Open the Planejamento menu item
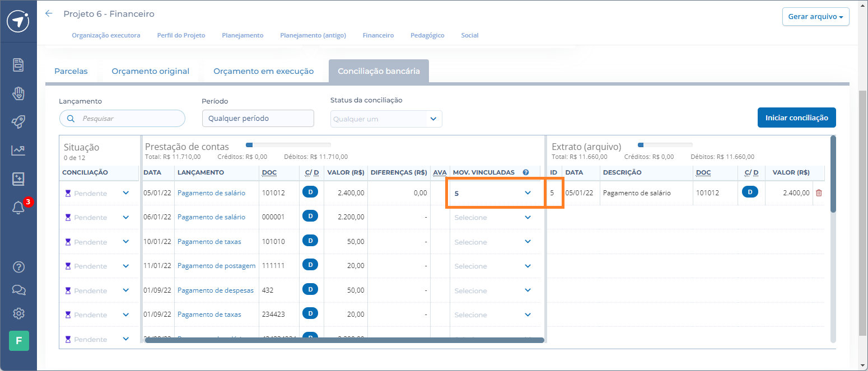Viewport: 868px width, 371px height. click(x=242, y=35)
